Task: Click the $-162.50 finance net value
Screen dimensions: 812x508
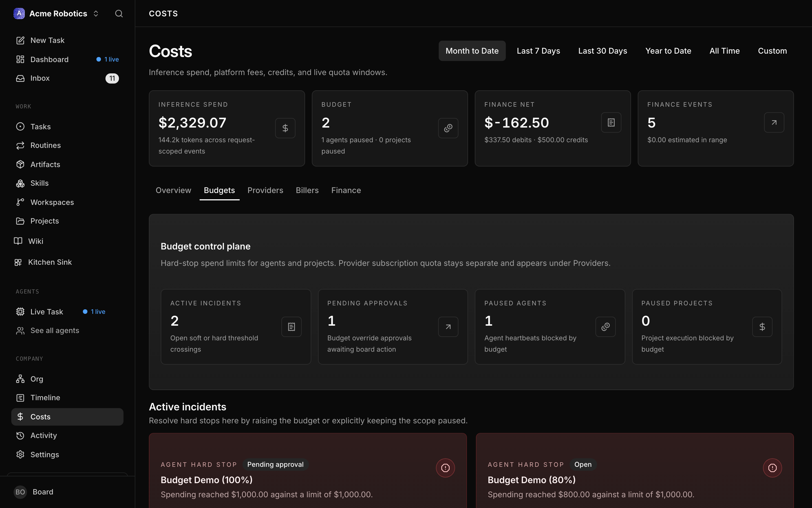Action: coord(517,123)
